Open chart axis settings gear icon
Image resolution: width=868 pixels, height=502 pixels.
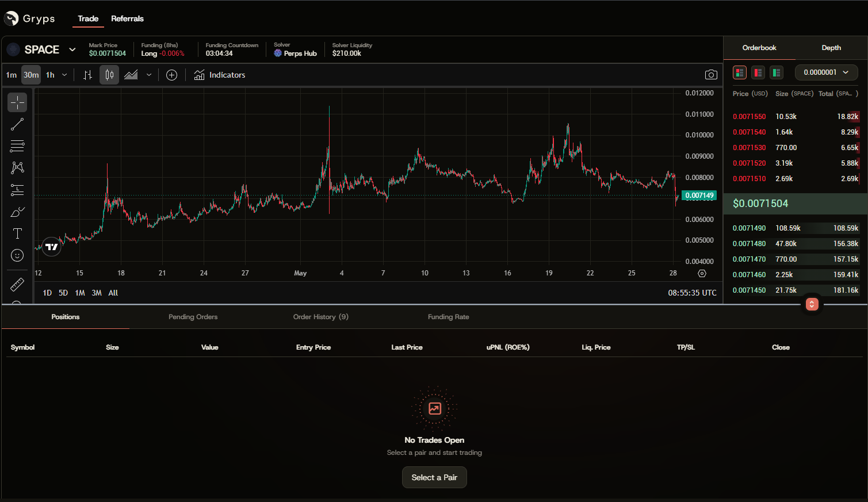click(702, 274)
